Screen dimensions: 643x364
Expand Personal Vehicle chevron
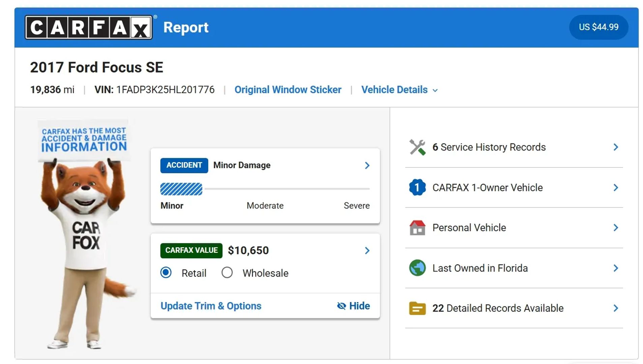click(616, 227)
